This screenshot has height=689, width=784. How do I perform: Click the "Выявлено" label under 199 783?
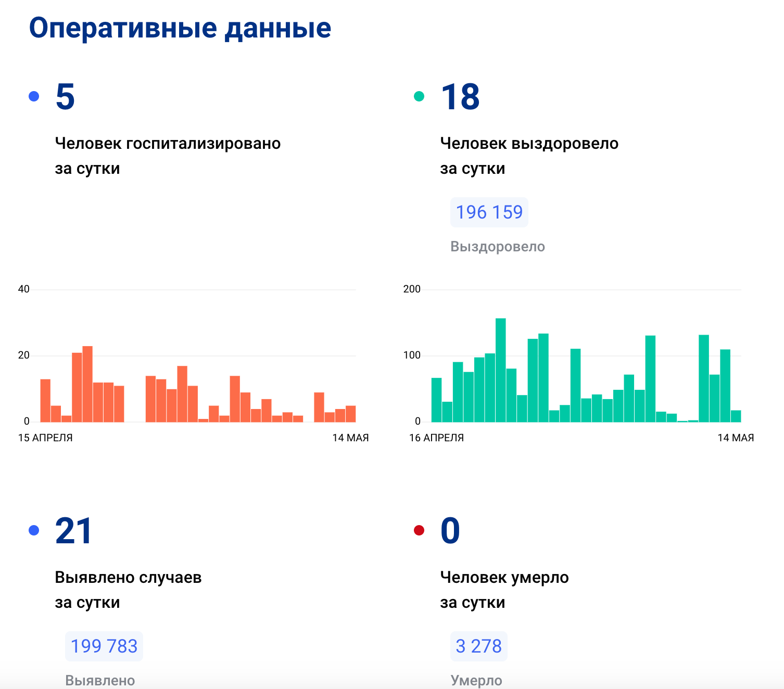[100, 681]
